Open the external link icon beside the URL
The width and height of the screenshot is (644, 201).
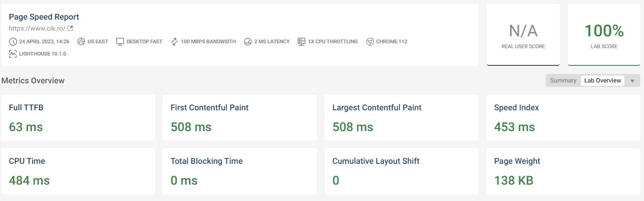pyautogui.click(x=70, y=28)
